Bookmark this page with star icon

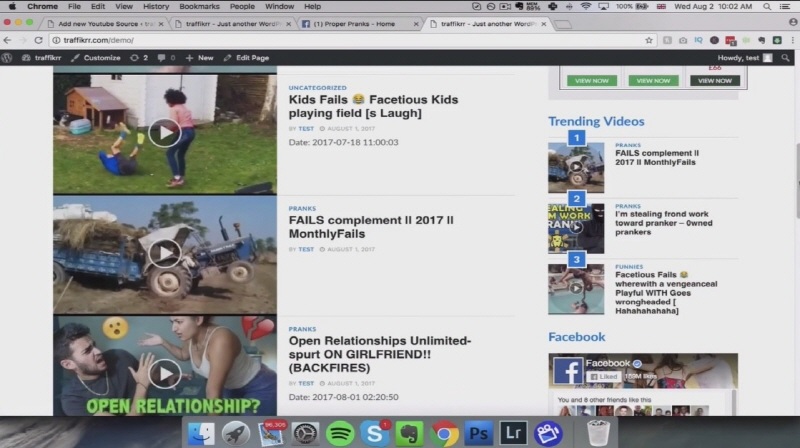point(648,40)
